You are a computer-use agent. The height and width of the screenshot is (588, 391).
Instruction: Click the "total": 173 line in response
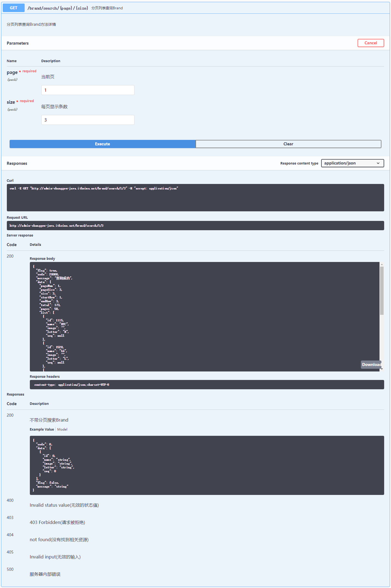tap(50, 305)
